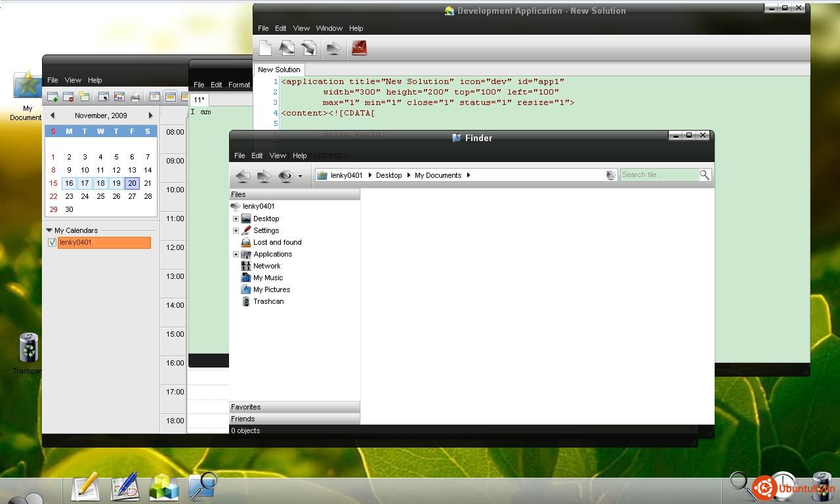
Task: Open the notepad pencil icon in the dock
Action: click(85, 488)
